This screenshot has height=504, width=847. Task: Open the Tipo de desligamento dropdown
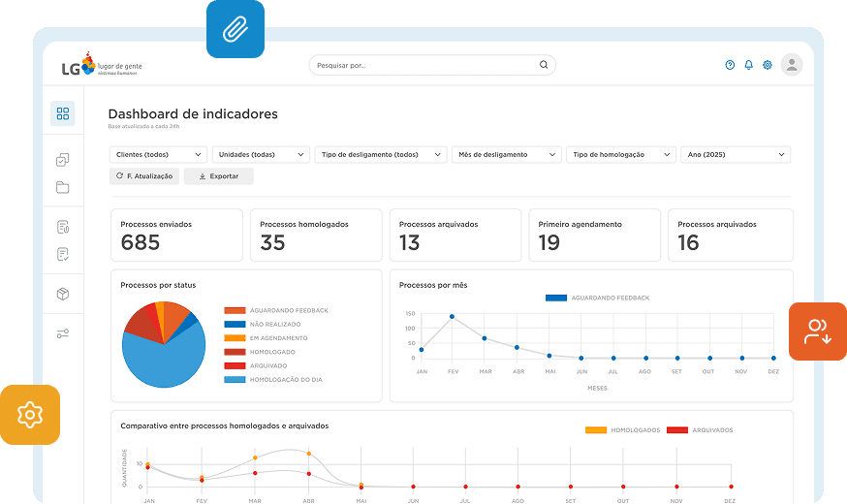(380, 154)
